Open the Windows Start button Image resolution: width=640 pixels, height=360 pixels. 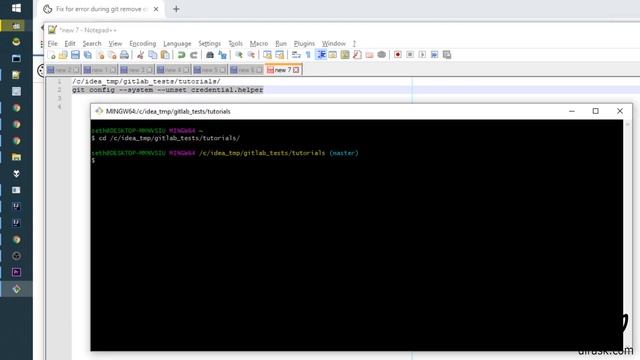(x=16, y=8)
